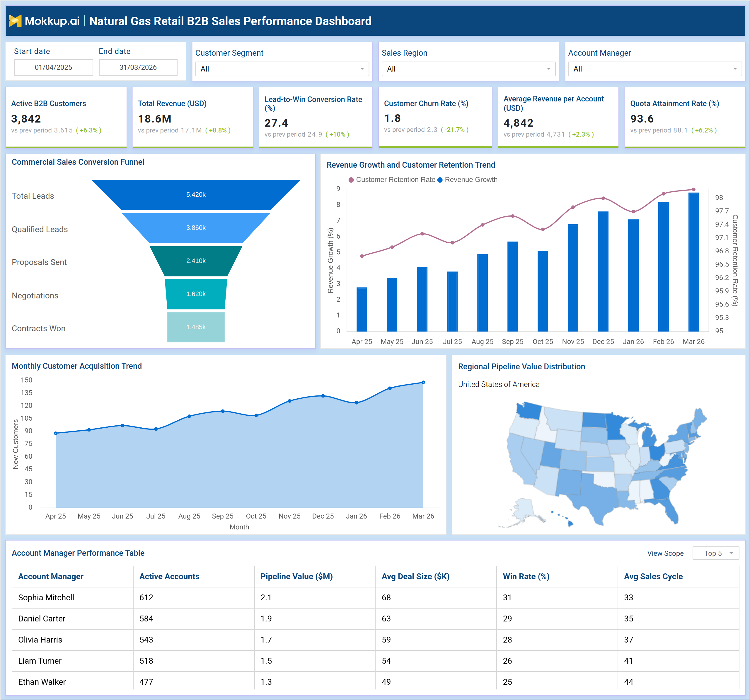Screen dimensions: 750x700
Task: Select the Qualified Leads funnel segment 3.860k
Action: click(x=196, y=228)
